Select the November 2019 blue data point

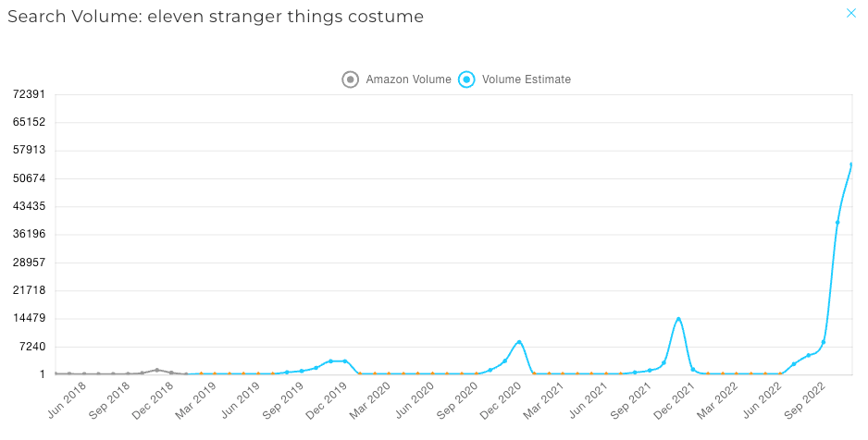click(330, 361)
